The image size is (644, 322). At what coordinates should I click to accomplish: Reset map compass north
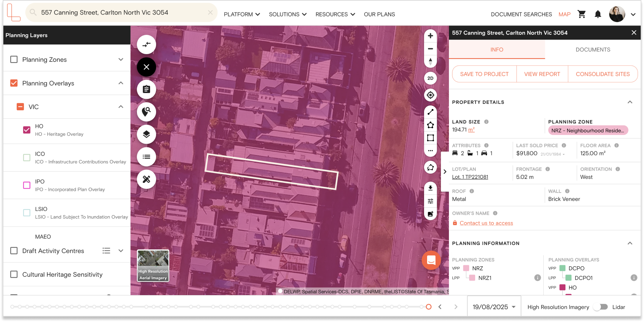point(430,61)
